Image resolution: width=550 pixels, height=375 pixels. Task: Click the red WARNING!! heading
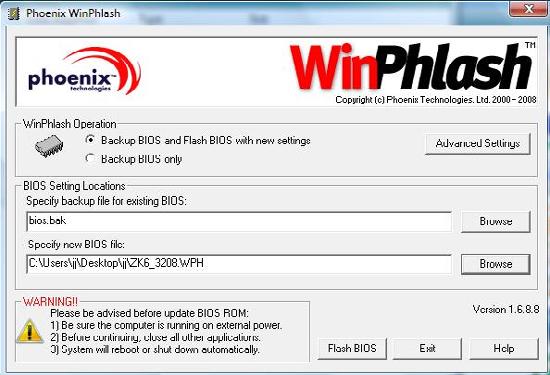(x=51, y=301)
